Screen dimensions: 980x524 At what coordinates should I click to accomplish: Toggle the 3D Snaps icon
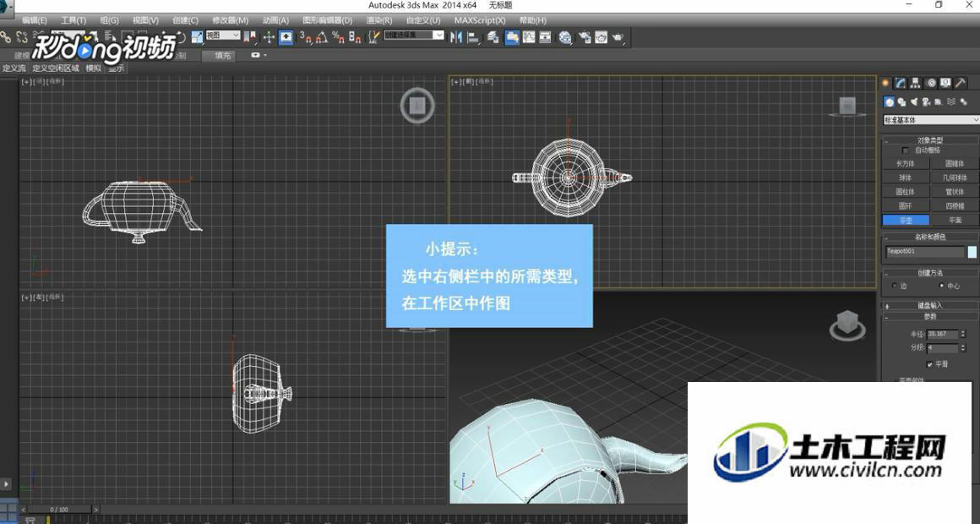point(306,37)
